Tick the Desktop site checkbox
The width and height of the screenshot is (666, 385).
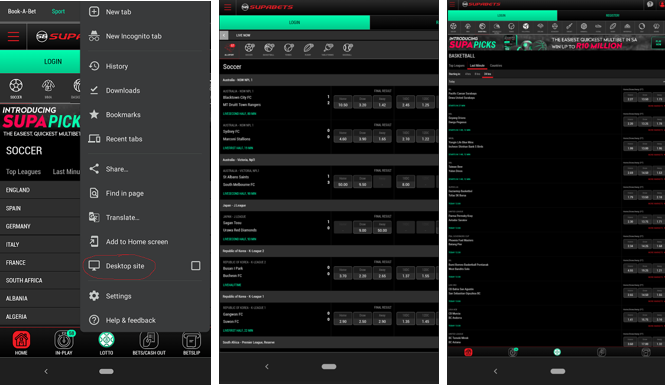click(195, 266)
